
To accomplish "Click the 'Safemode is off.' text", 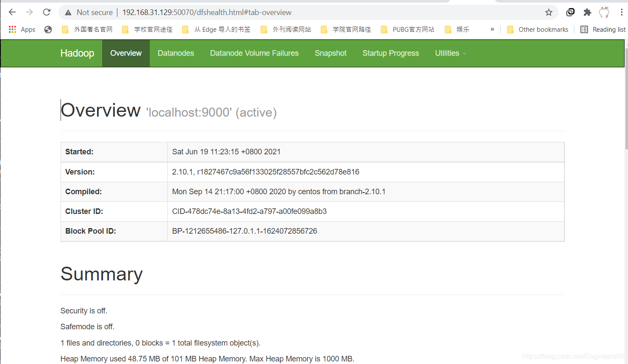I will tap(88, 327).
